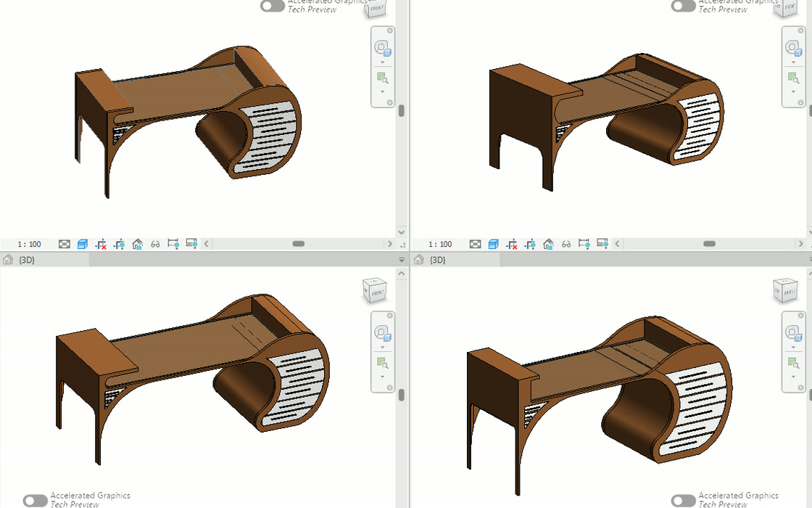Open Visual Style in top-left view
This screenshot has width=812, height=508.
(x=83, y=244)
